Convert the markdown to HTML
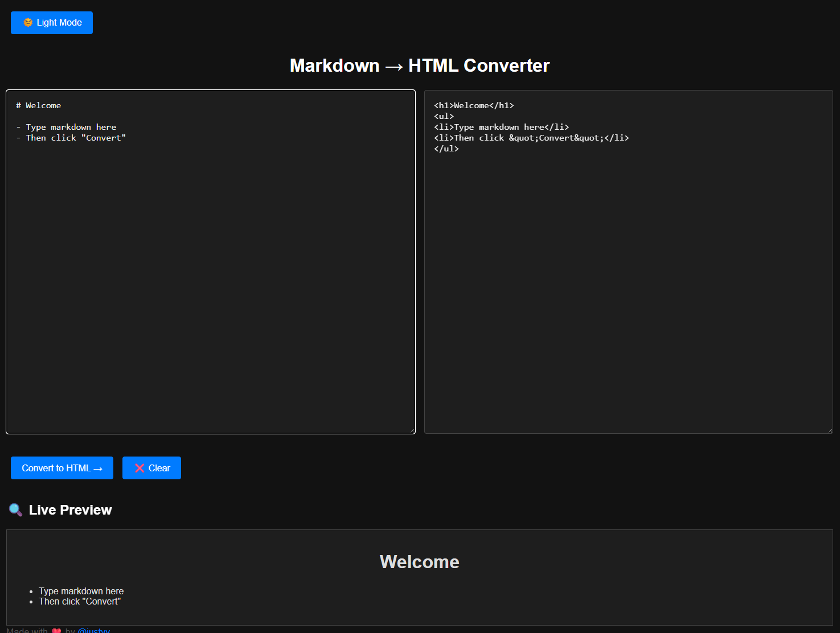This screenshot has height=633, width=840. (62, 468)
